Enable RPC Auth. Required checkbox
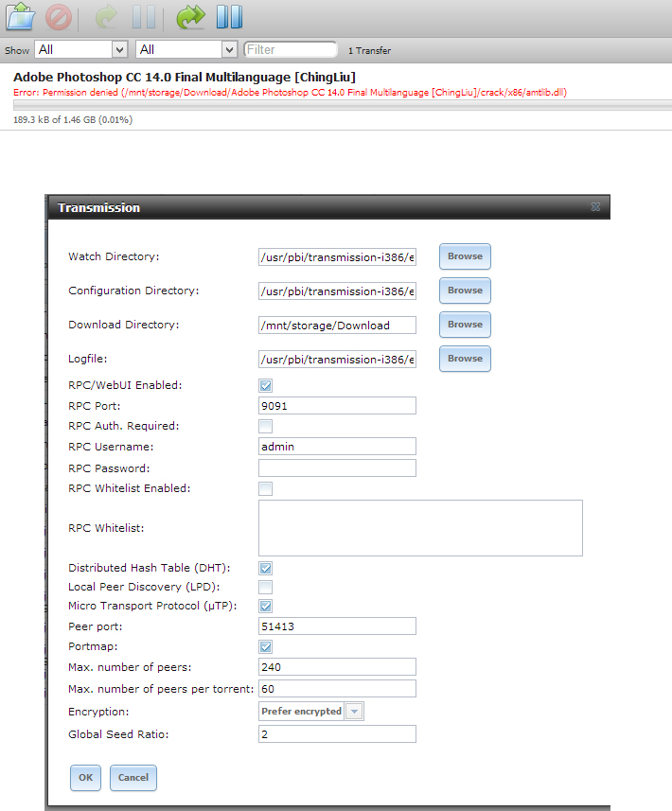 (x=265, y=426)
